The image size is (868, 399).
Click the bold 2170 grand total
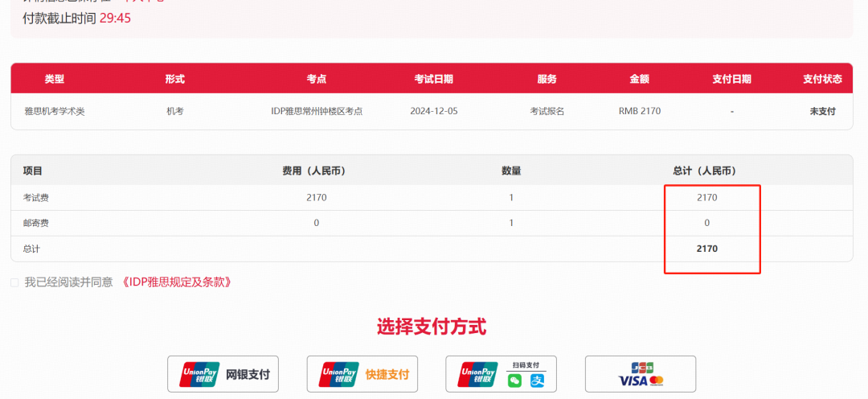(x=707, y=249)
